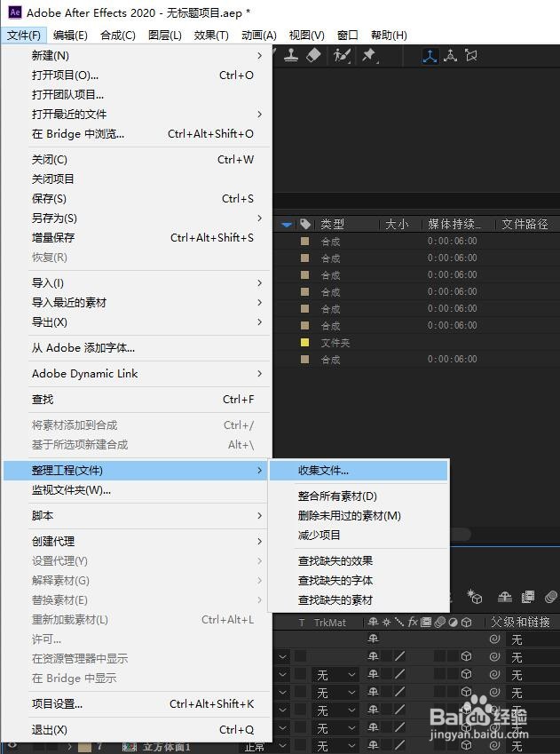This screenshot has width=560, height=754.
Task: Click the Ae application icon in title bar
Action: pos(15,12)
